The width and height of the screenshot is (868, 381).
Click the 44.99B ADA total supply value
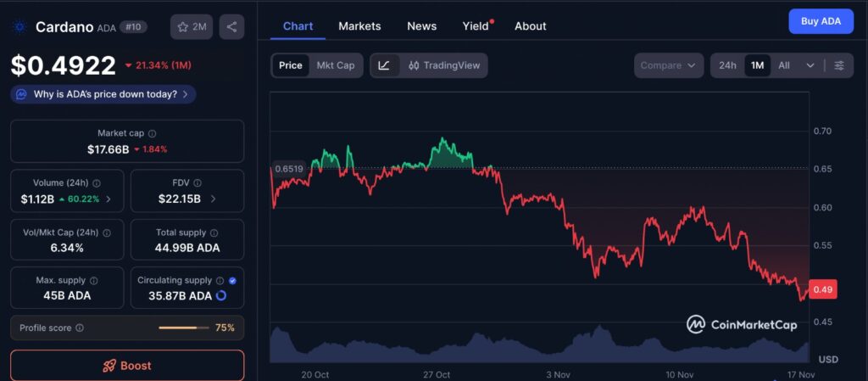(x=187, y=248)
